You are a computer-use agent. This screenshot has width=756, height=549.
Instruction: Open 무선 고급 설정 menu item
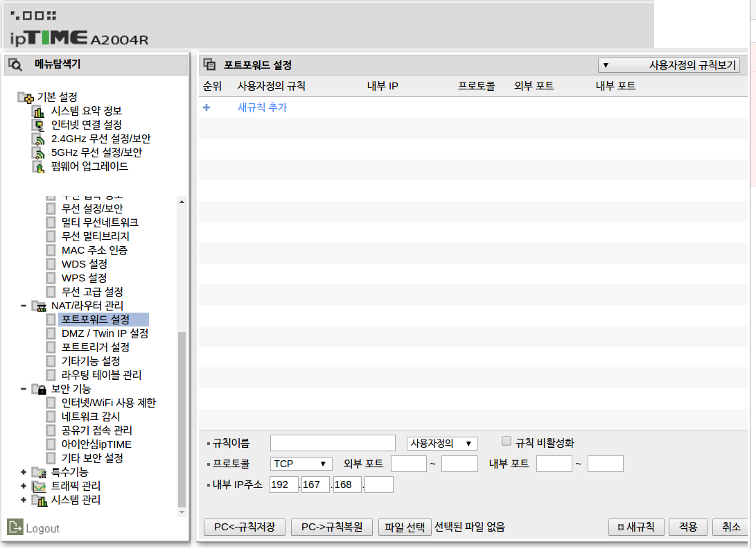92,293
